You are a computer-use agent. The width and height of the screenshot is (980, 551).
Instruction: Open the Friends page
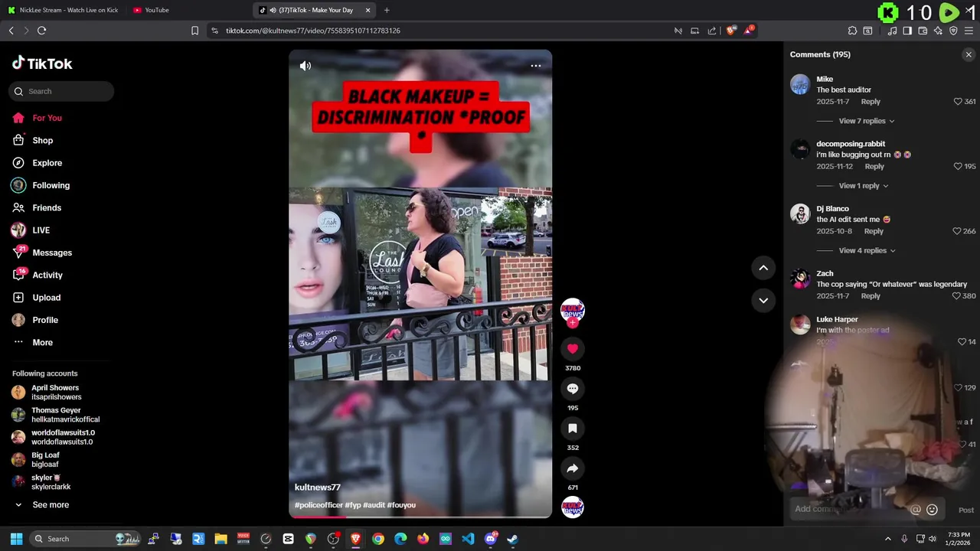(47, 208)
